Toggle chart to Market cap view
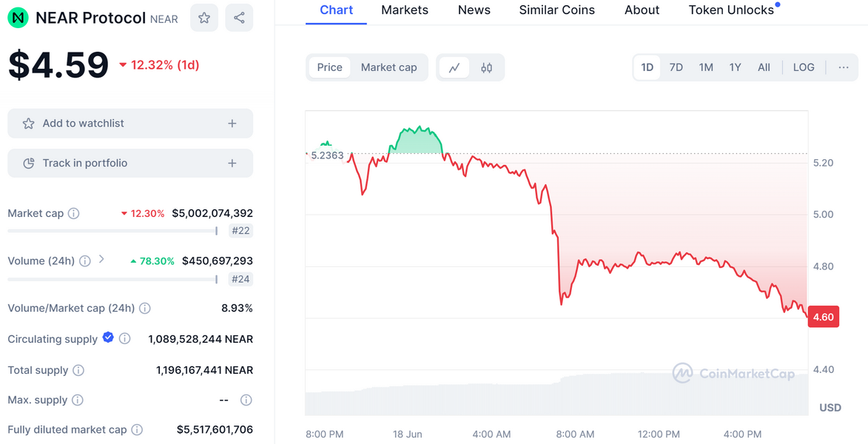The height and width of the screenshot is (444, 868). 388,67
